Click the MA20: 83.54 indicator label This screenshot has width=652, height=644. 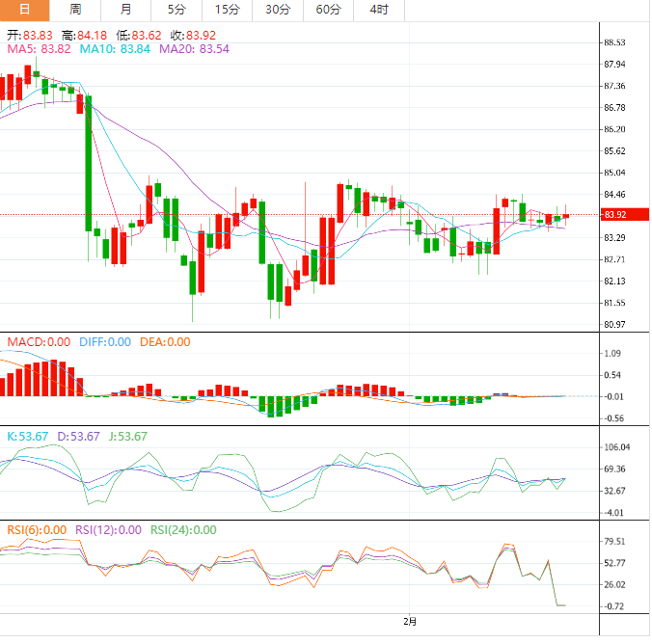point(194,49)
